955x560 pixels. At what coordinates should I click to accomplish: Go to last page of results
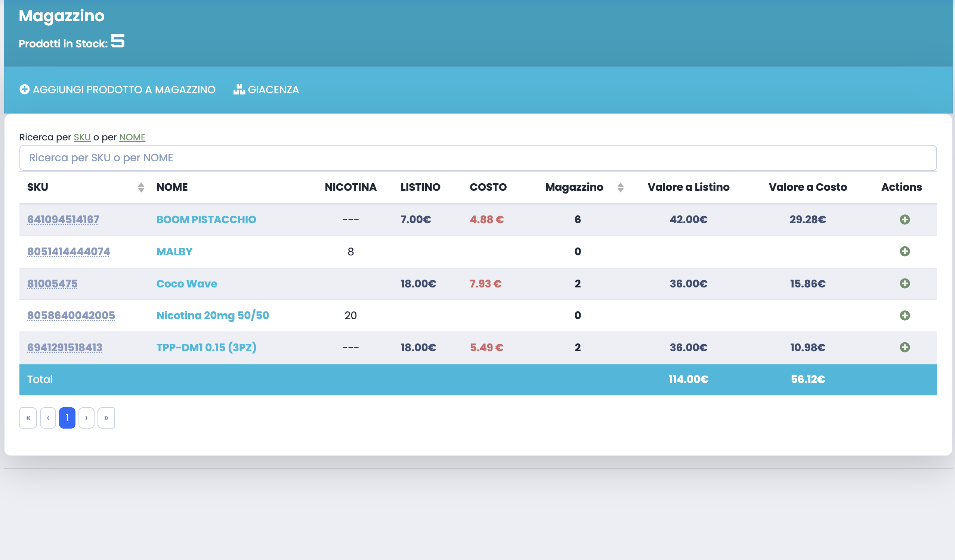pos(106,418)
